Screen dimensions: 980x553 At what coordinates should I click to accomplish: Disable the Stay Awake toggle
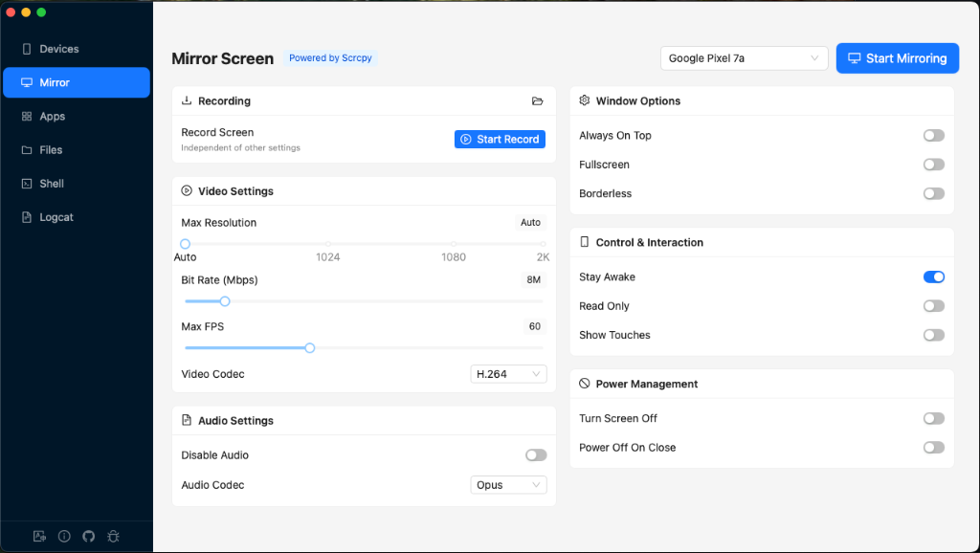pyautogui.click(x=933, y=277)
